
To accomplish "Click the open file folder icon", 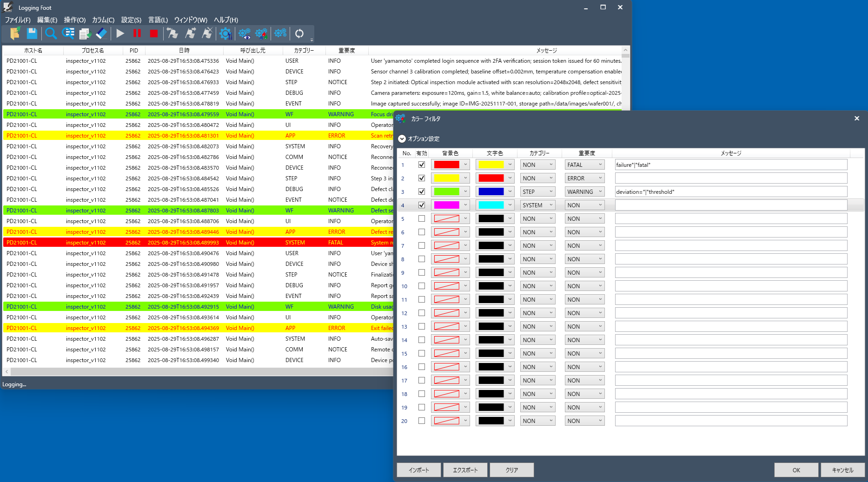I will tap(15, 33).
